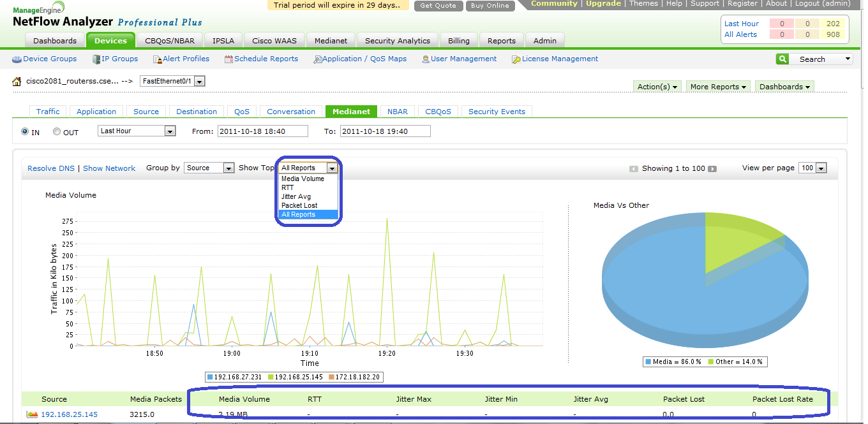Open the Last Hour time period dropdown
This screenshot has width=868, height=424.
[170, 131]
